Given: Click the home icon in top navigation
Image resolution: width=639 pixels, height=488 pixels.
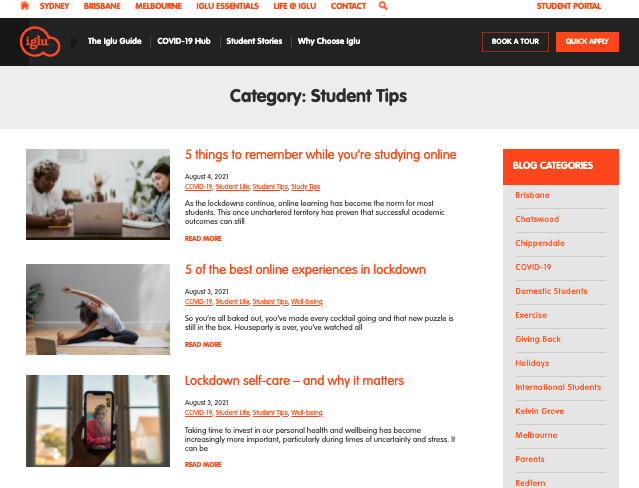Looking at the screenshot, I should click(x=24, y=6).
